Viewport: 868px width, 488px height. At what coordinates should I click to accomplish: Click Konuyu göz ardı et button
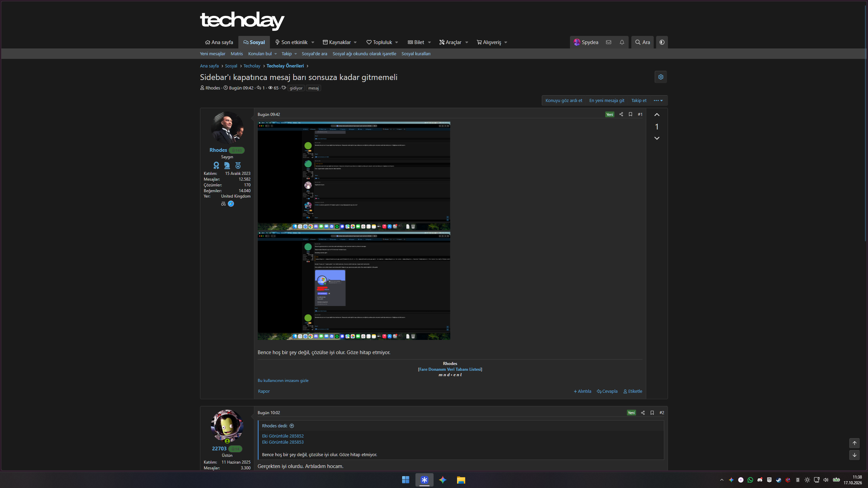pyautogui.click(x=564, y=101)
